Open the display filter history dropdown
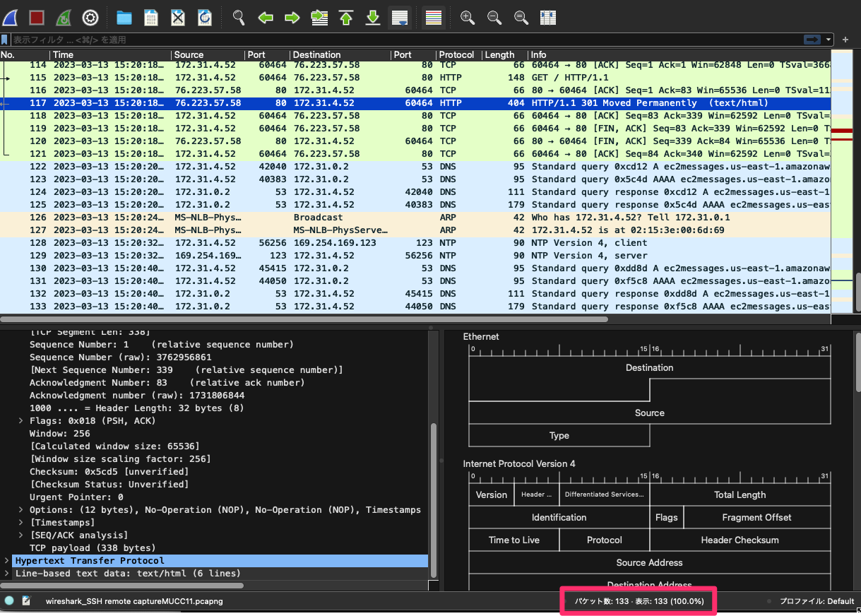Image resolution: width=861 pixels, height=616 pixels. pyautogui.click(x=828, y=40)
